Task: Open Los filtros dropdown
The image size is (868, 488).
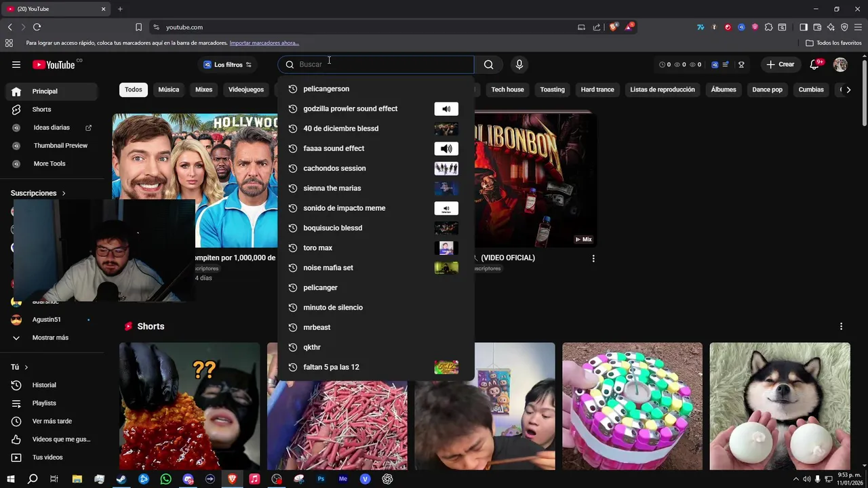Action: 228,64
